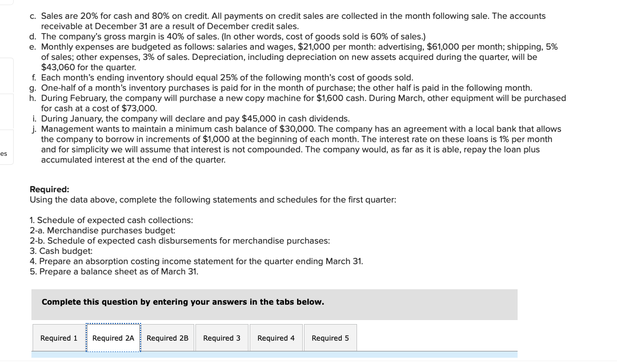Select the 'Complete this question' header bar
Screen dimensions: 617x364
(x=274, y=304)
